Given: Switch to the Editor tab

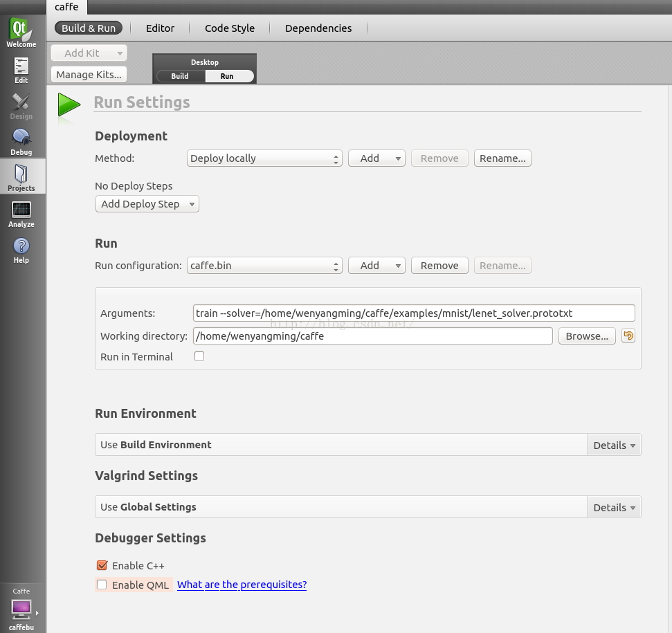Looking at the screenshot, I should click(160, 28).
